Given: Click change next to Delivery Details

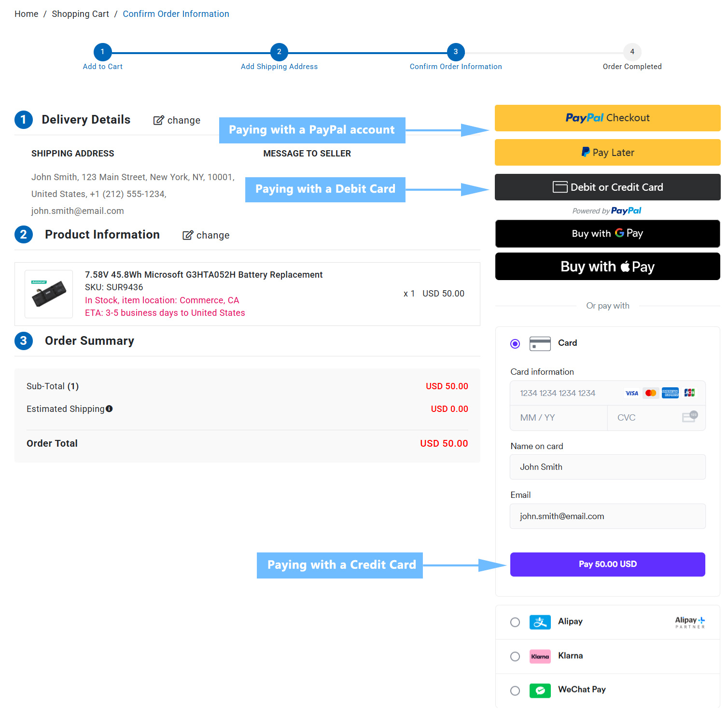Looking at the screenshot, I should pyautogui.click(x=184, y=120).
